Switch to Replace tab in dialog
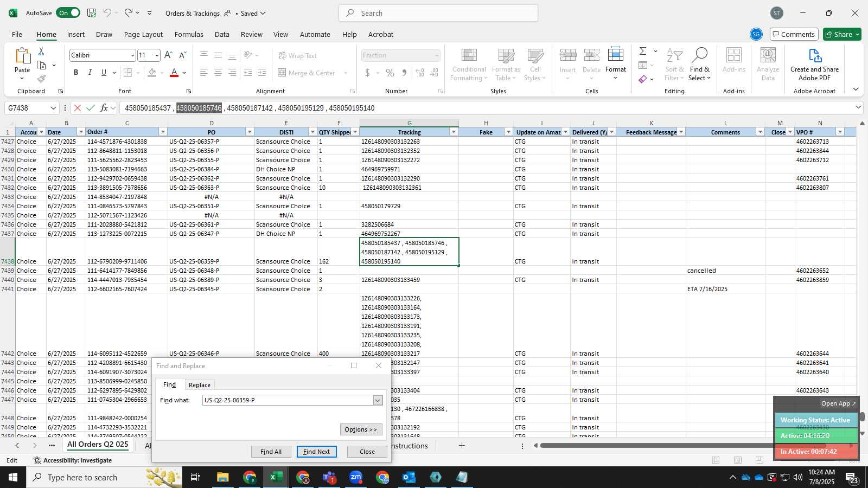This screenshot has width=868, height=488. coord(199,384)
